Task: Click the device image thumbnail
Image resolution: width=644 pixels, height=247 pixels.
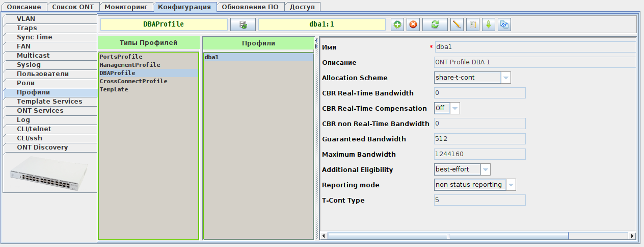Action: [x=49, y=174]
